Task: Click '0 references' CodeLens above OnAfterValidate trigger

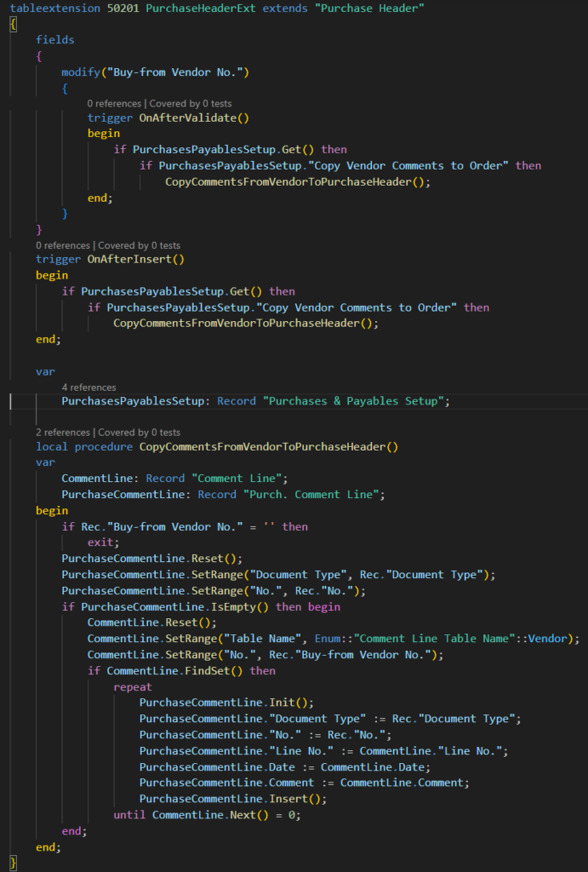Action: click(116, 104)
